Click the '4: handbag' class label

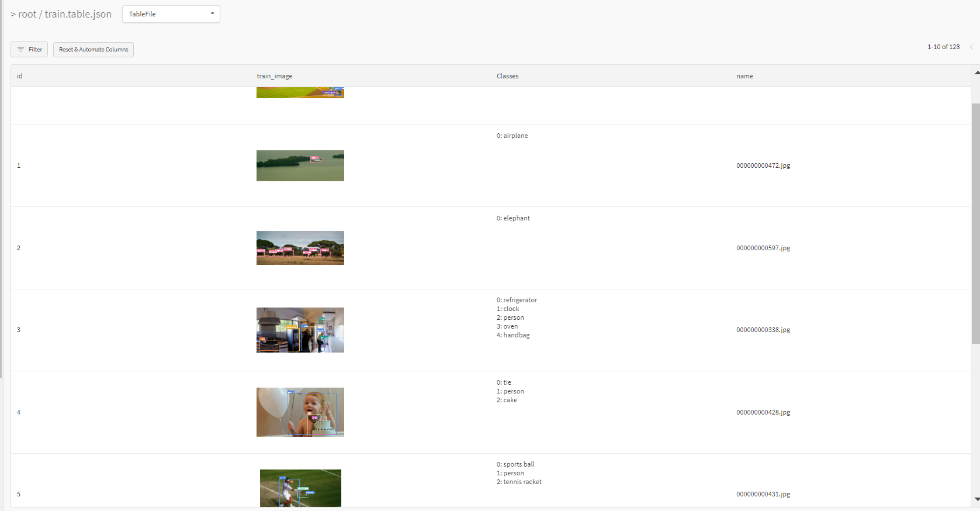click(x=513, y=335)
